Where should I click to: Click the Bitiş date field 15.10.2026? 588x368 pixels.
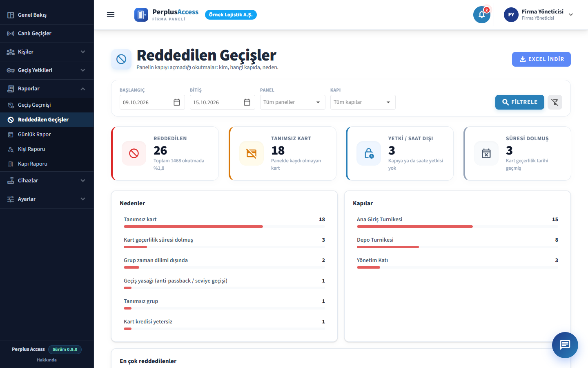(x=223, y=102)
